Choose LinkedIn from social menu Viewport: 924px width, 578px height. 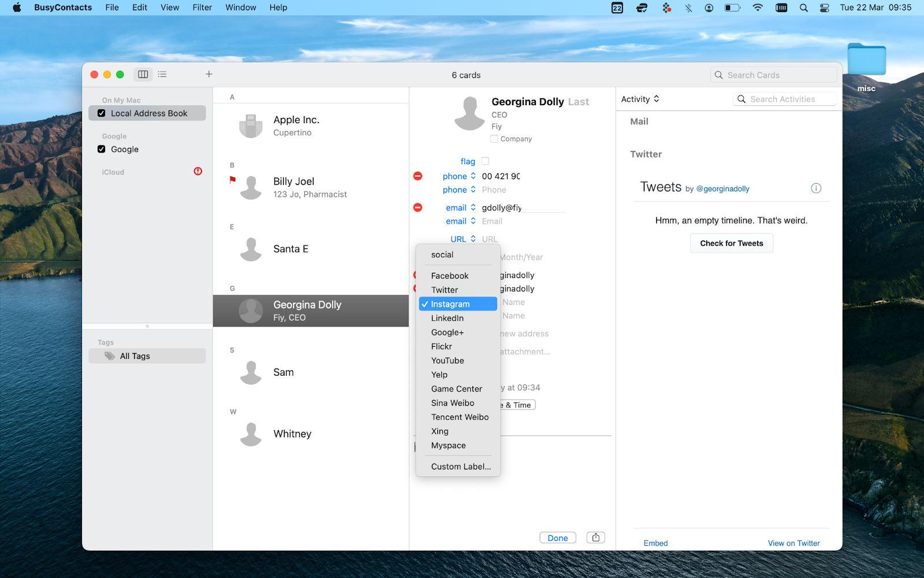(458, 318)
